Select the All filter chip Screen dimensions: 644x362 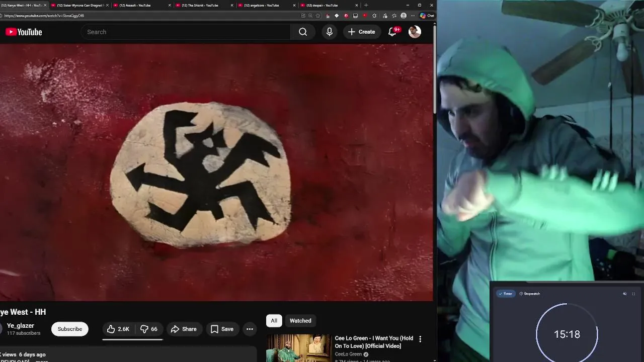274,321
